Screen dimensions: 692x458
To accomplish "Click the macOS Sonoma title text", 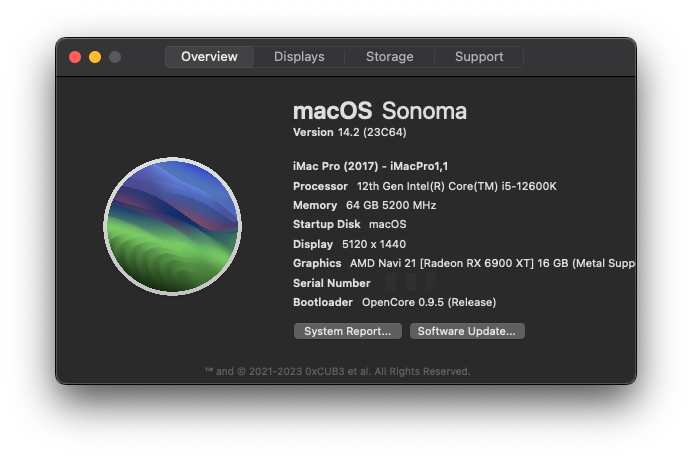I will click(x=380, y=111).
